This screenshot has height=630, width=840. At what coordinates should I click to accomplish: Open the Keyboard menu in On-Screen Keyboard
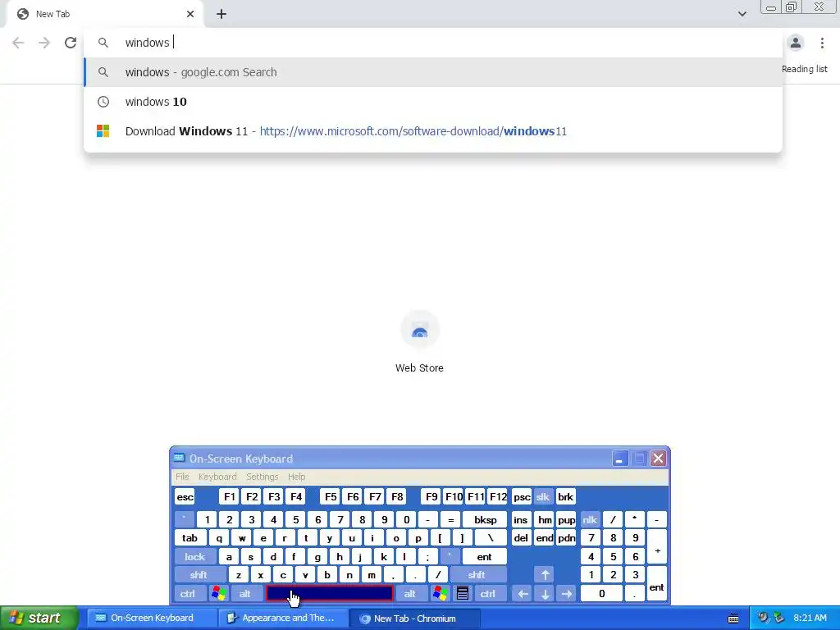point(217,477)
